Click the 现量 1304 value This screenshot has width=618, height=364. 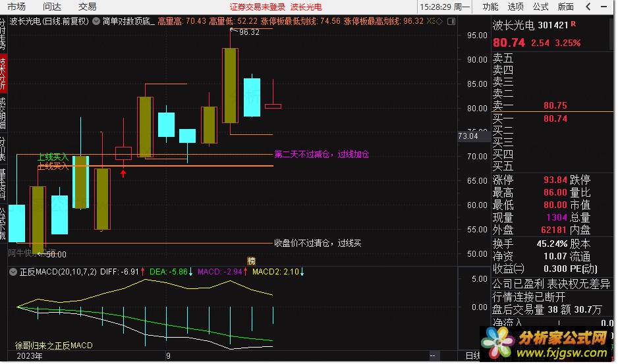coord(557,217)
